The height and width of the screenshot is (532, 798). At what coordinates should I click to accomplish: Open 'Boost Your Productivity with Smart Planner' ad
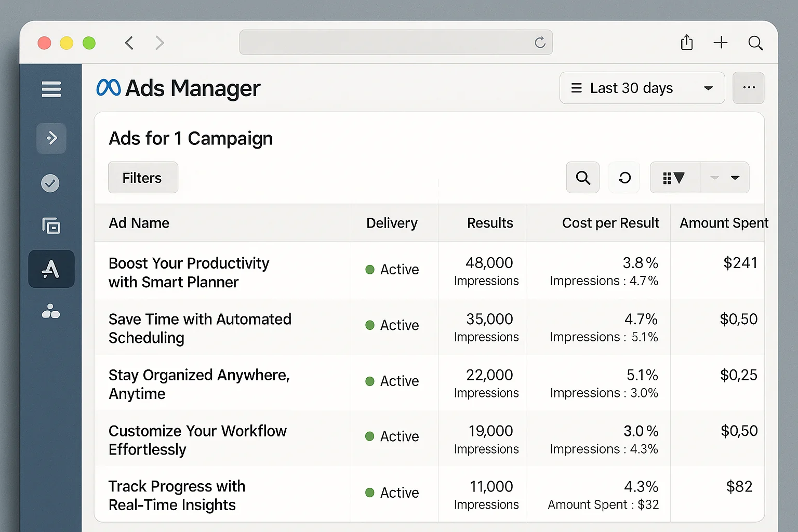point(189,272)
